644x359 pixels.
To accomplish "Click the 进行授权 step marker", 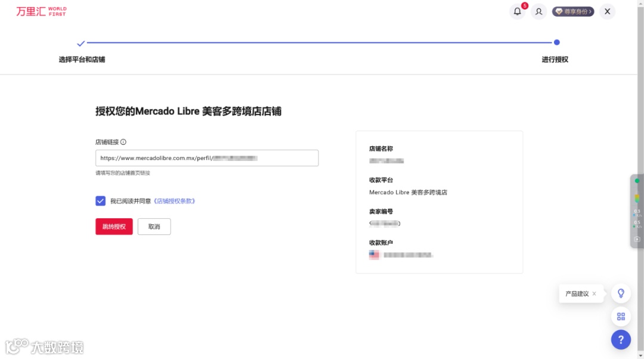I will [x=556, y=42].
